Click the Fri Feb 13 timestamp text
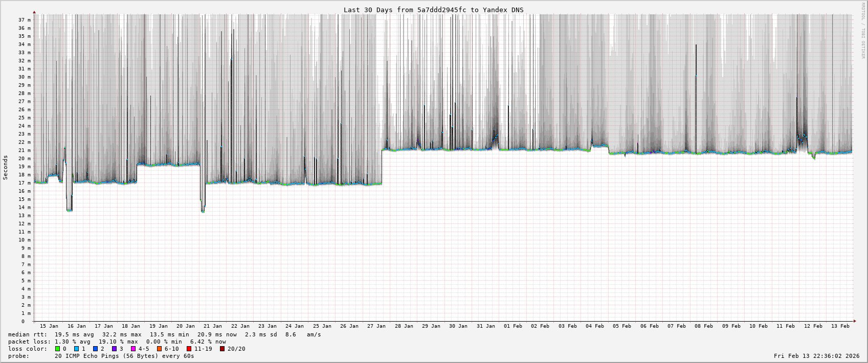Viewport: 868px width, 363px height. (x=816, y=356)
